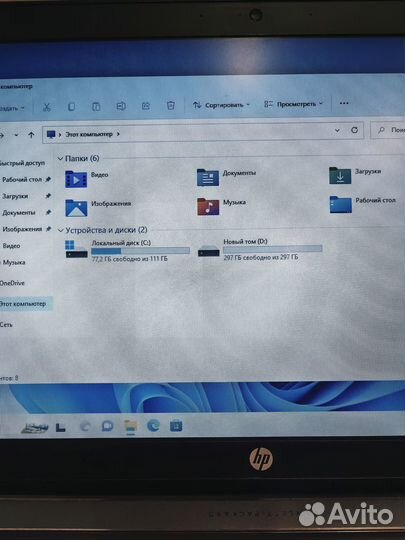Select the Загрузки folder under Папки
405x540 pixels.
[x=355, y=175]
